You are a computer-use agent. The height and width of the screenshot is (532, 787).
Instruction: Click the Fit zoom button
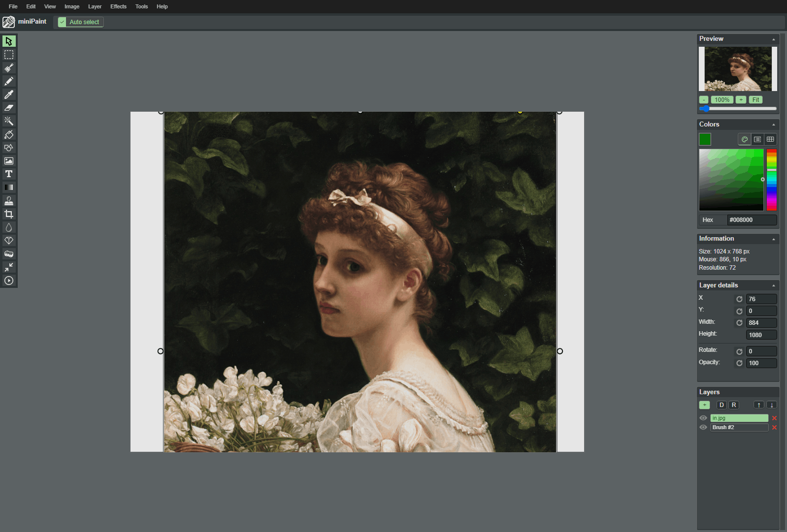click(755, 100)
